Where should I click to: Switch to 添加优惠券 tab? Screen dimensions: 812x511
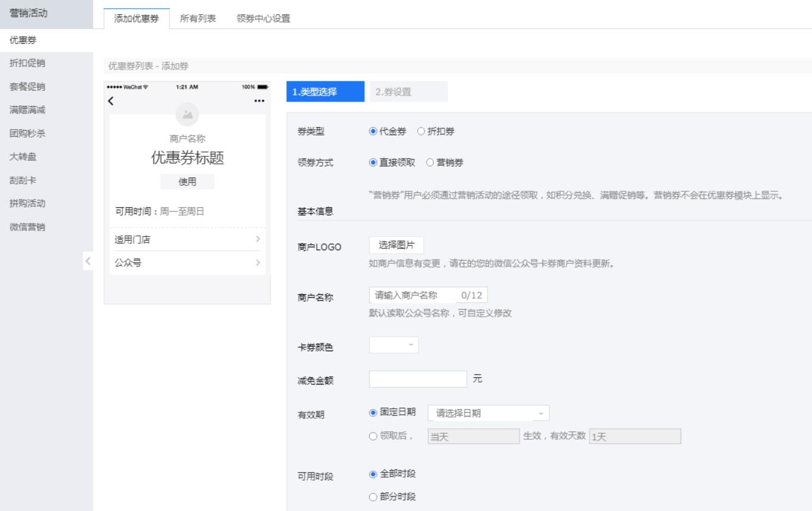[137, 18]
